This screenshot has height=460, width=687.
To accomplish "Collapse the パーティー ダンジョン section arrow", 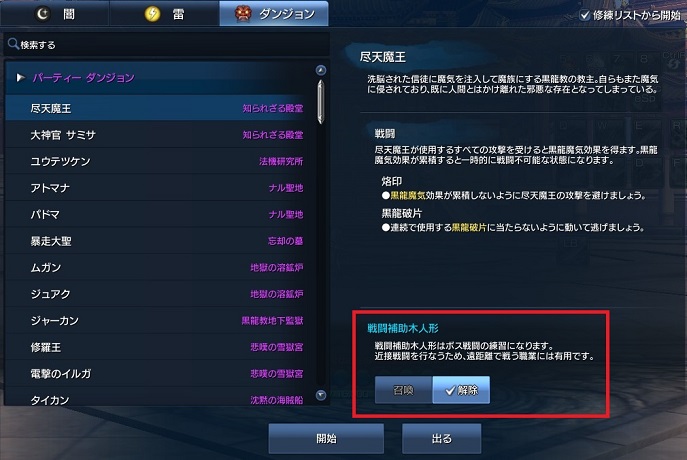I will 20,78.
